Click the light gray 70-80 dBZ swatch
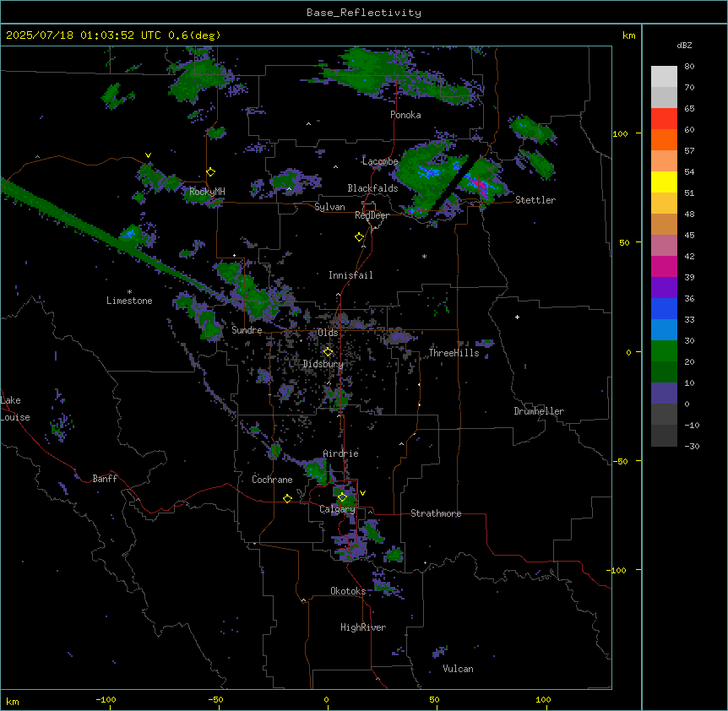Viewport: 728px width, 711px height. [x=664, y=77]
